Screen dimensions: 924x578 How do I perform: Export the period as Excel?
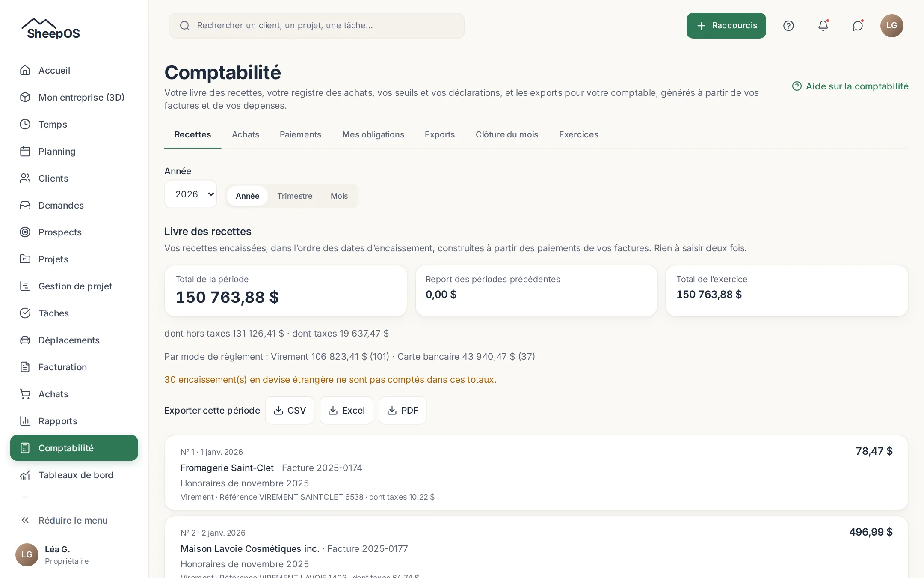(x=346, y=410)
